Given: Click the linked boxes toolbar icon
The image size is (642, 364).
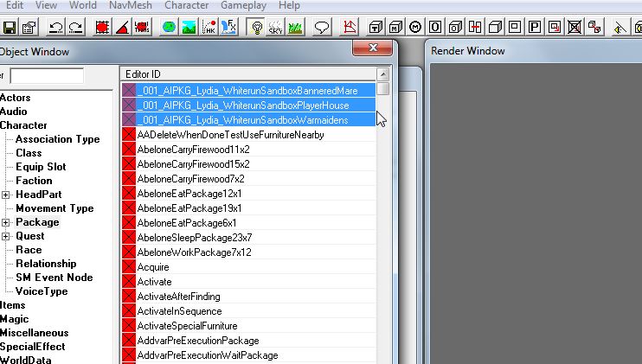Looking at the screenshot, I should (x=594, y=28).
